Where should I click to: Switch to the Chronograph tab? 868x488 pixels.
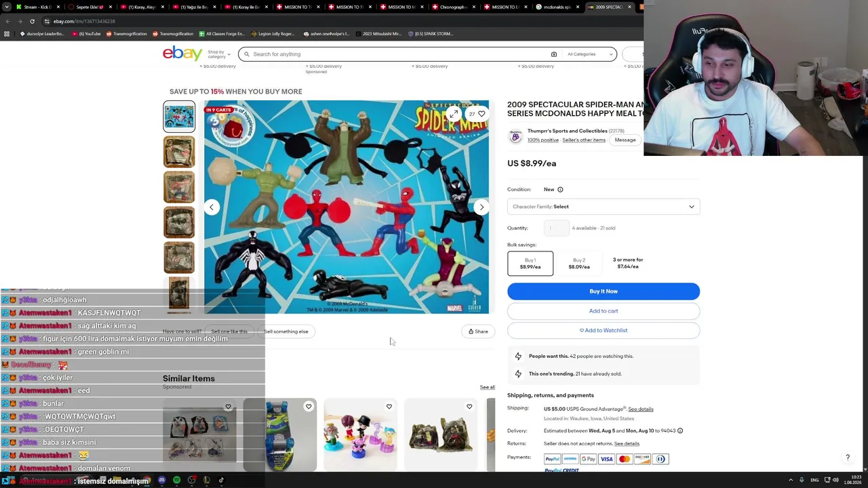(454, 7)
